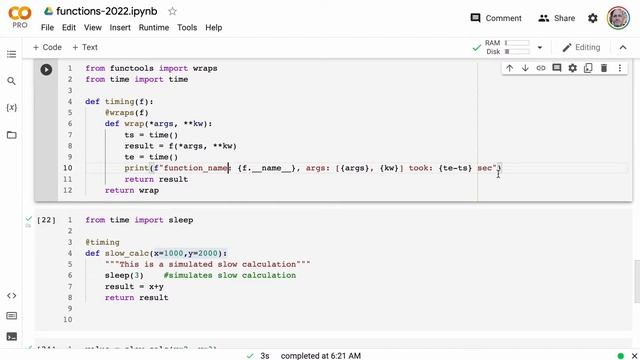The image size is (640, 360).
Task: Open the cell editor settings gear
Action: pos(573,68)
